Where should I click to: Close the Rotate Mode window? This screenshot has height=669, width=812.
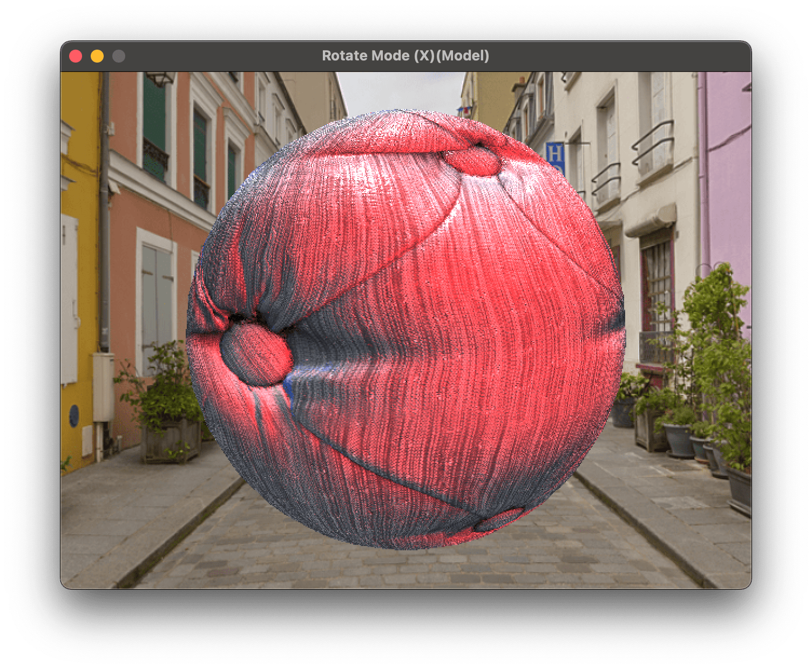click(x=76, y=56)
